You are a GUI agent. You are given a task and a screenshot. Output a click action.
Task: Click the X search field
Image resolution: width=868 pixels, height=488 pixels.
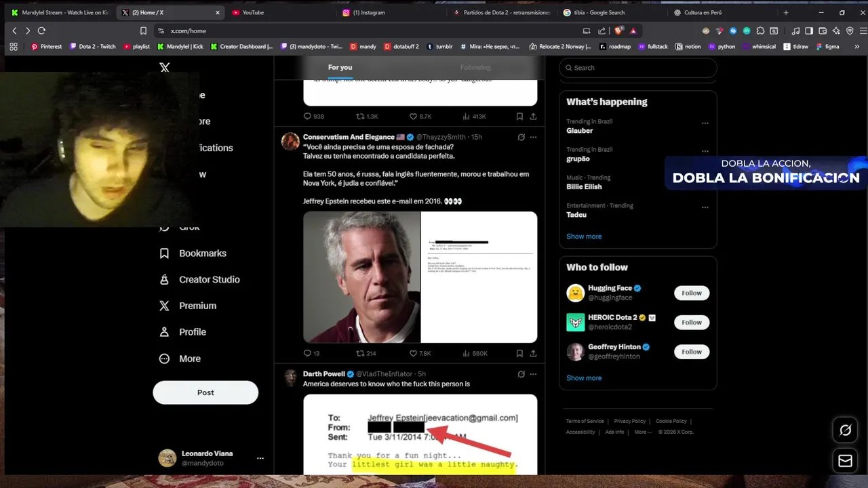638,68
